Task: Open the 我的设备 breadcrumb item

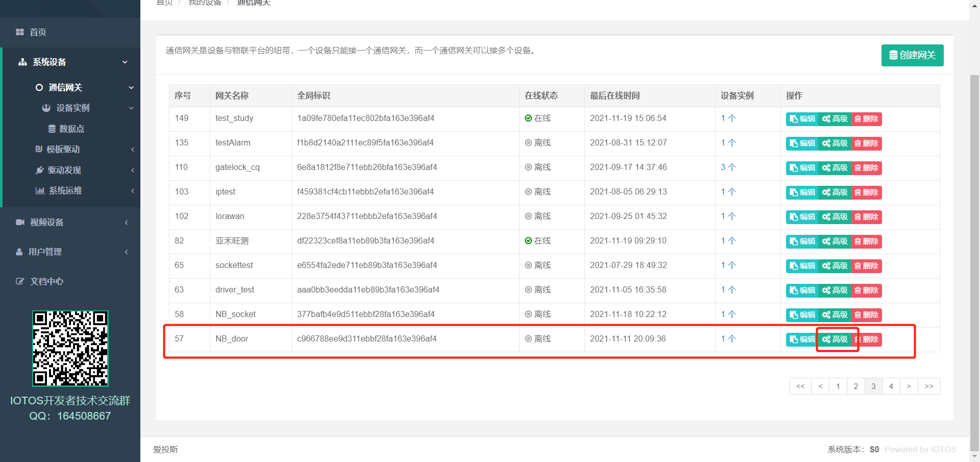Action: point(205,3)
